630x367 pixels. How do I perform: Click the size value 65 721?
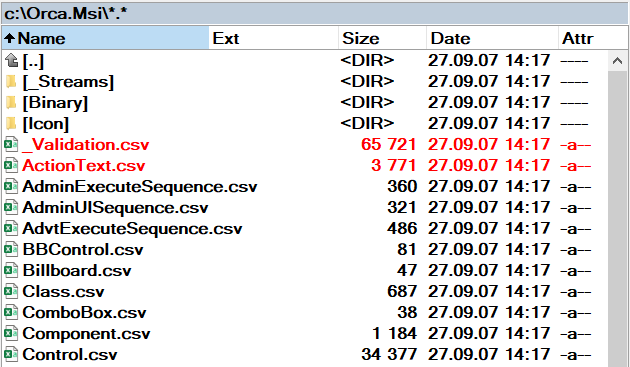pyautogui.click(x=389, y=144)
